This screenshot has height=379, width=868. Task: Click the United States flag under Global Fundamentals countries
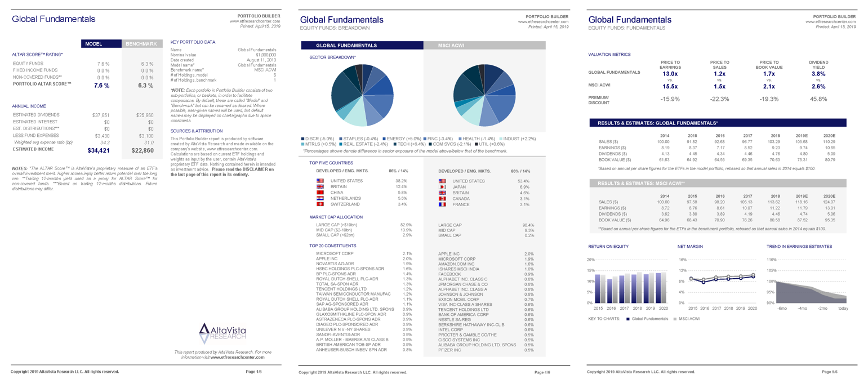pyautogui.click(x=321, y=181)
